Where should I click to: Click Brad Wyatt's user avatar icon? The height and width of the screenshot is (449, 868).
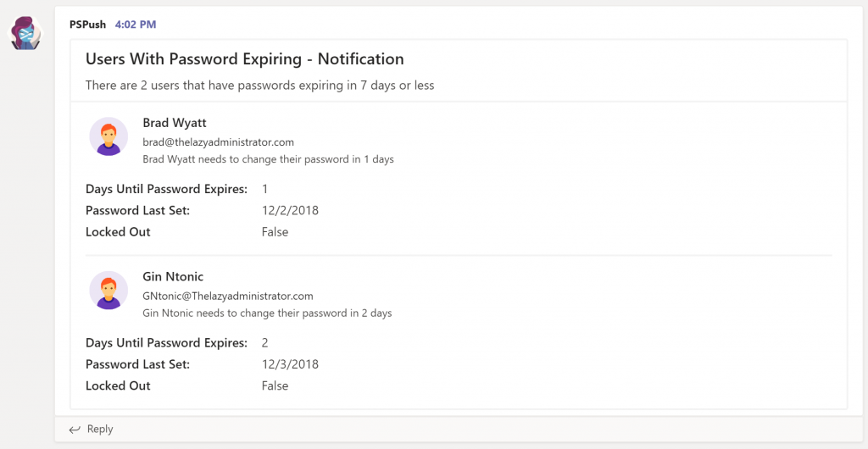pyautogui.click(x=108, y=136)
